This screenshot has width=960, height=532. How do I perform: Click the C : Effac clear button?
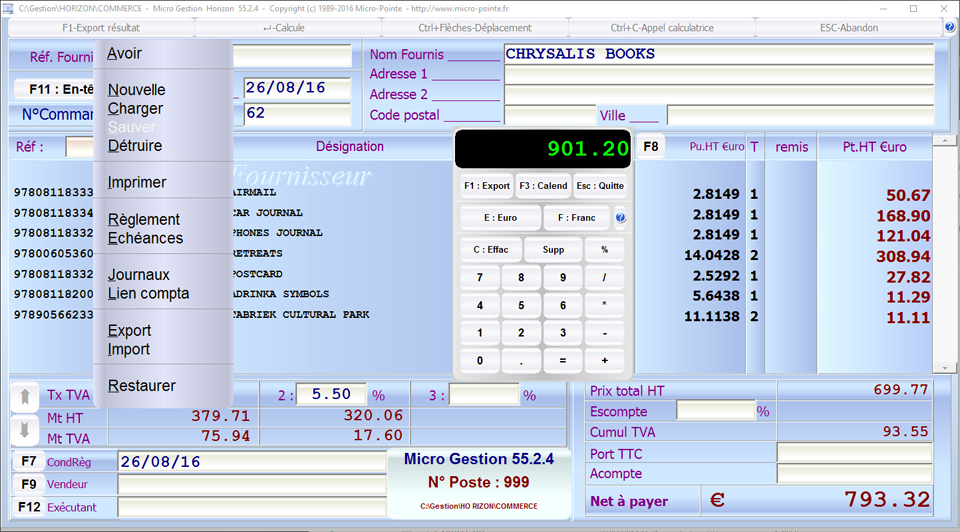[490, 250]
